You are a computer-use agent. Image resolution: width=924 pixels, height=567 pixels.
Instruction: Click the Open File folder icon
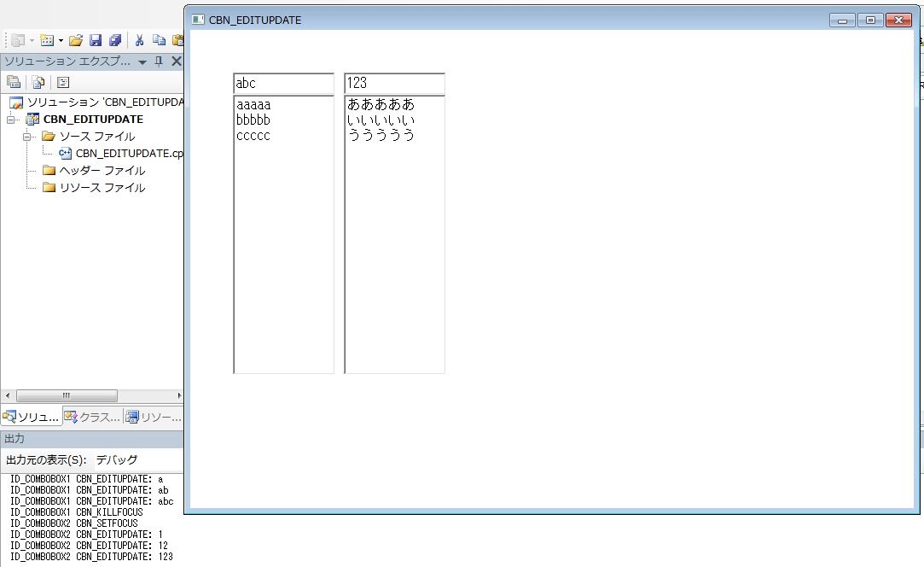tap(76, 40)
